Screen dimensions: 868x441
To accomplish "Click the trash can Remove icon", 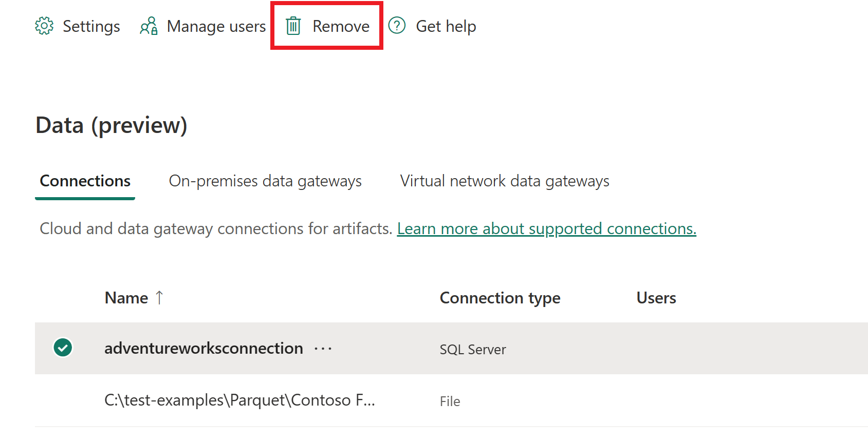I will tap(293, 26).
